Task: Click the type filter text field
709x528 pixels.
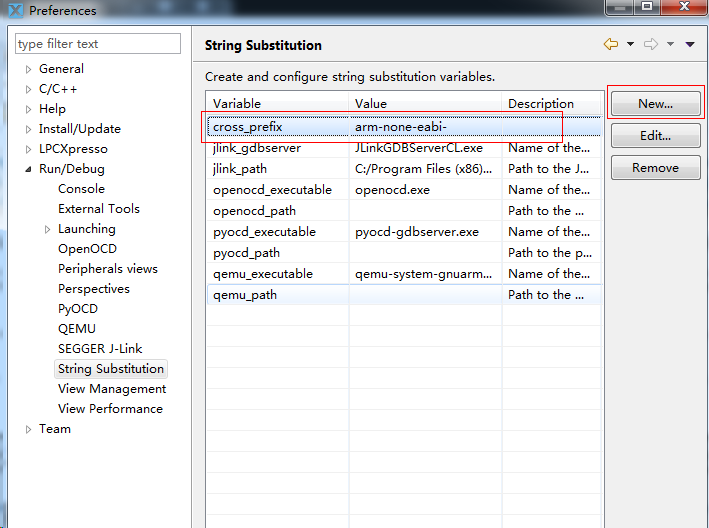Action: click(98, 44)
